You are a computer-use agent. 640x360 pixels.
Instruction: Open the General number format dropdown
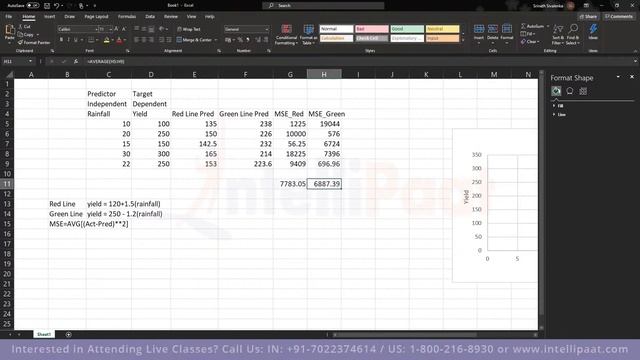click(267, 29)
